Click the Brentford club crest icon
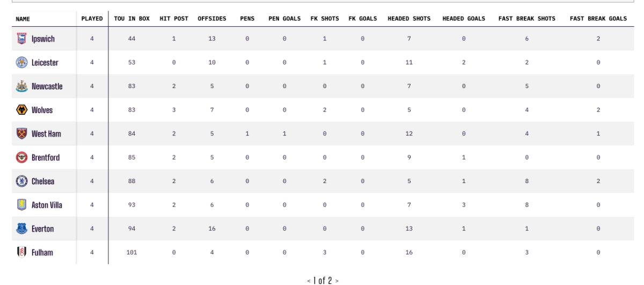The image size is (644, 285). click(21, 157)
